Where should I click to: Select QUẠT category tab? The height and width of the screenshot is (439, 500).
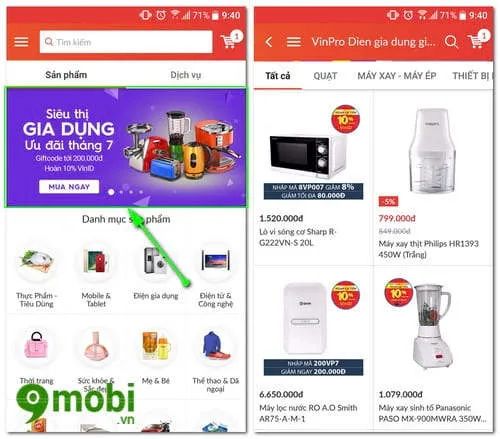[x=325, y=76]
